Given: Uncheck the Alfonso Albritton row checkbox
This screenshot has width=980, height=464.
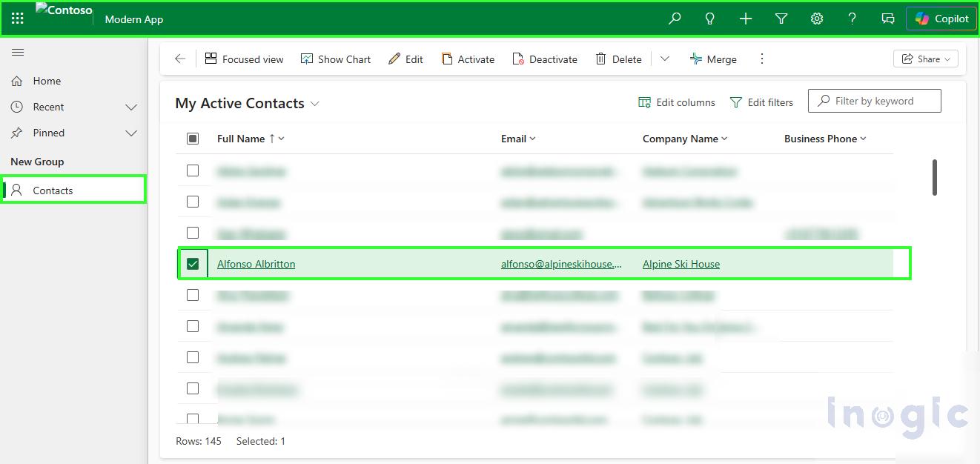Looking at the screenshot, I should point(193,264).
